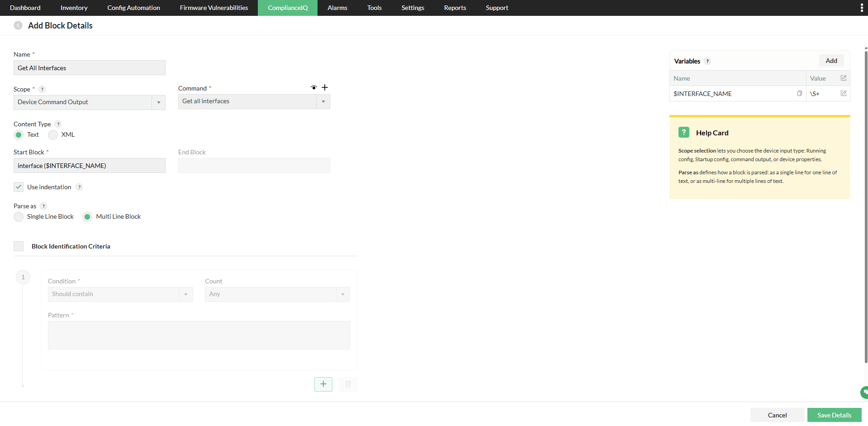Click the plus icon beside the Command field
Screen dimensions: 868x426
[325, 87]
